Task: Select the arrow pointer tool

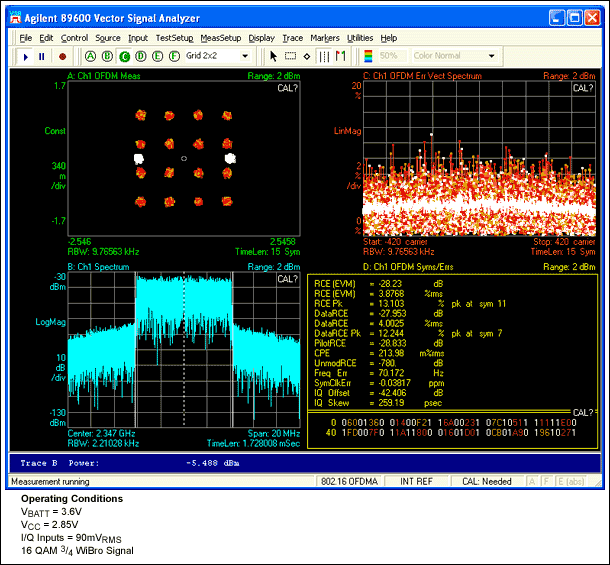Action: pyautogui.click(x=274, y=56)
